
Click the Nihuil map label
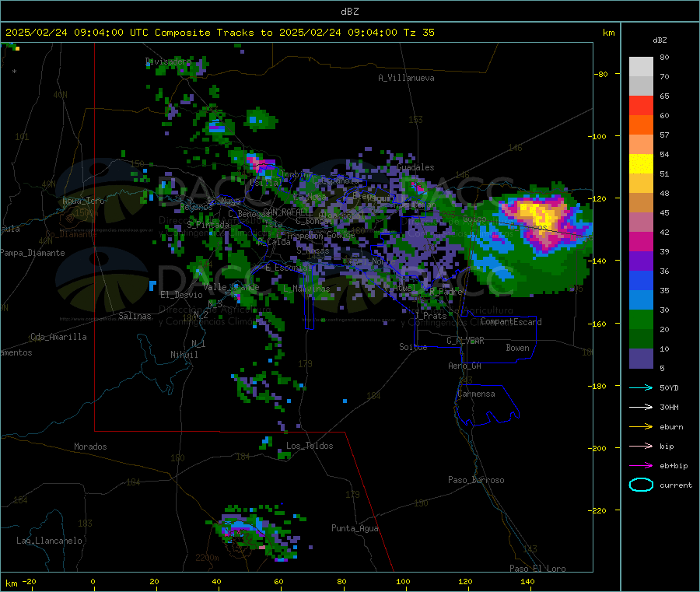coord(184,355)
